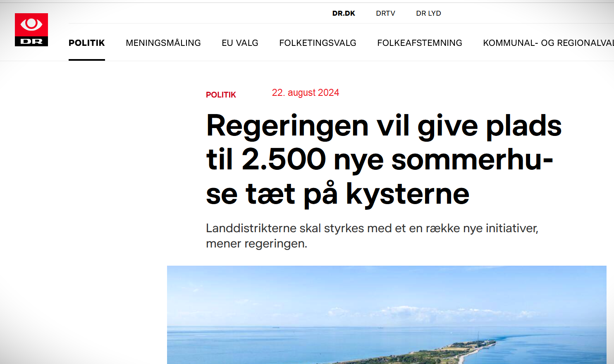Open DR LYD in top bar
The height and width of the screenshot is (364, 614).
(x=428, y=13)
